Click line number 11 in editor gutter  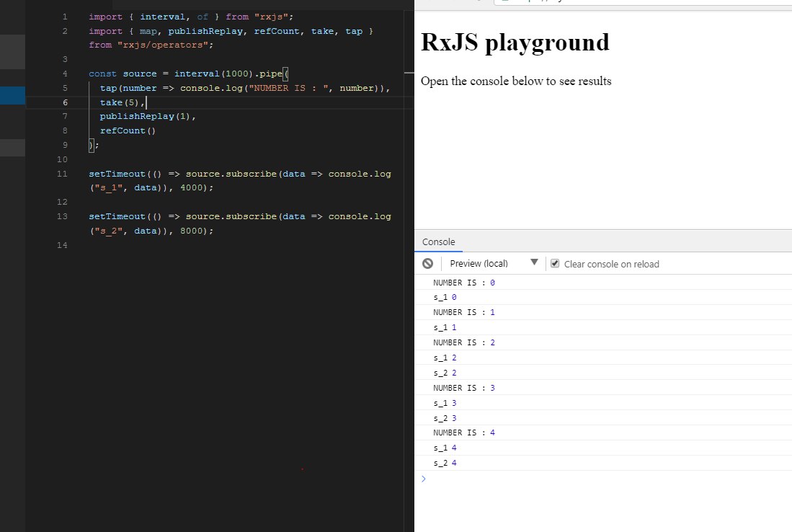pos(62,174)
